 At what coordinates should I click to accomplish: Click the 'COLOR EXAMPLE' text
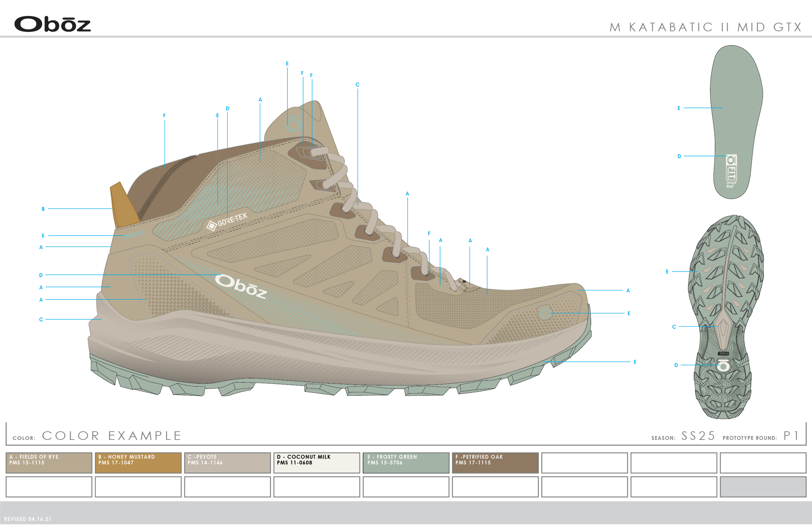point(112,436)
